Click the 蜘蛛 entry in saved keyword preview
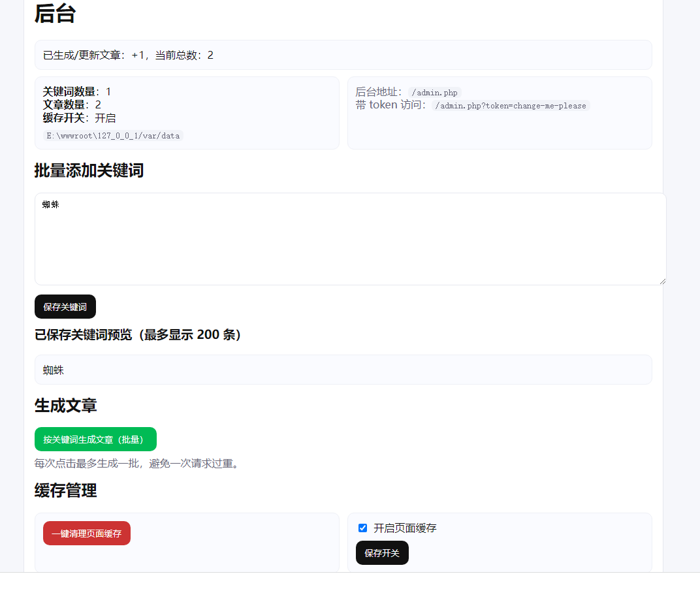 (54, 370)
